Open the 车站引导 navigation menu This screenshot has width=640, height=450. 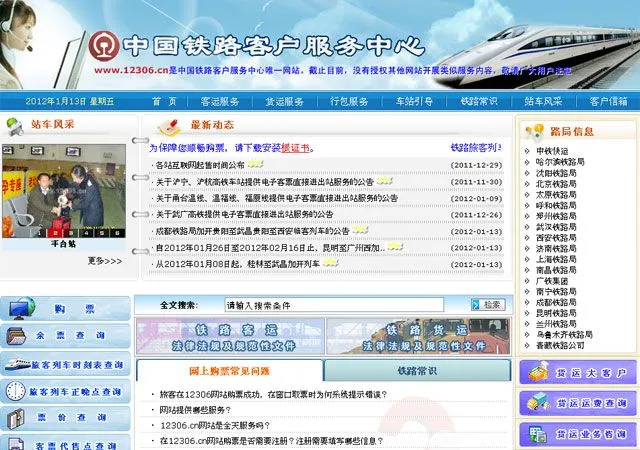pyautogui.click(x=414, y=101)
